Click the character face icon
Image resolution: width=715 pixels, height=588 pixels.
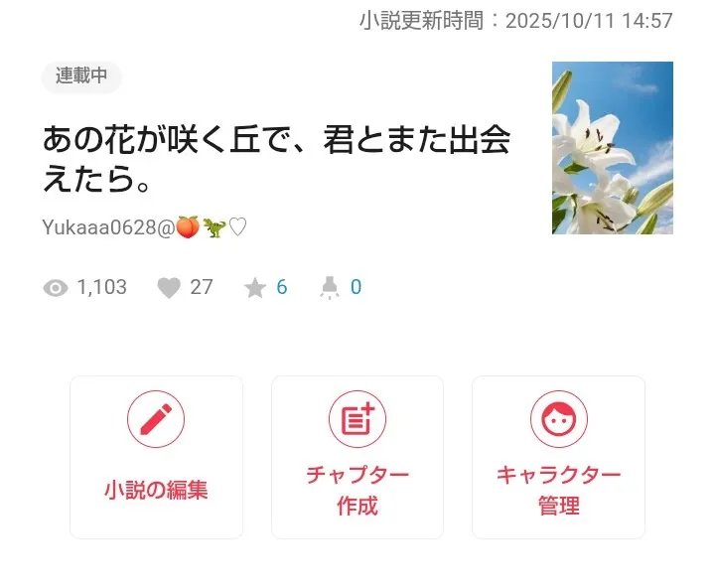click(x=558, y=419)
